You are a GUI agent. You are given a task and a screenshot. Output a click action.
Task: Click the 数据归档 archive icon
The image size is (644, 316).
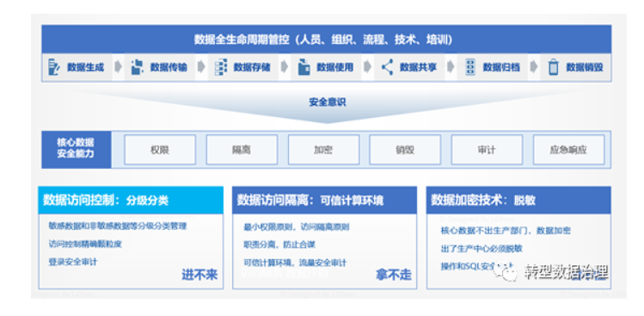(x=470, y=67)
